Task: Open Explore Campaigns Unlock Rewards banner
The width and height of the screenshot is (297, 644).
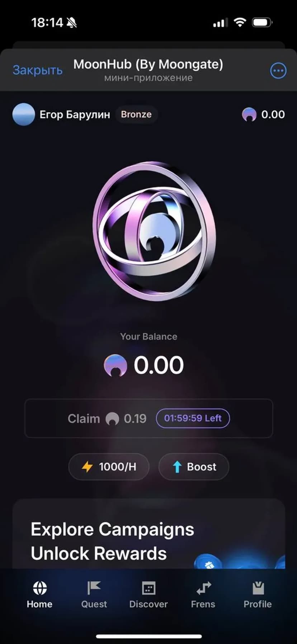Action: tap(148, 534)
